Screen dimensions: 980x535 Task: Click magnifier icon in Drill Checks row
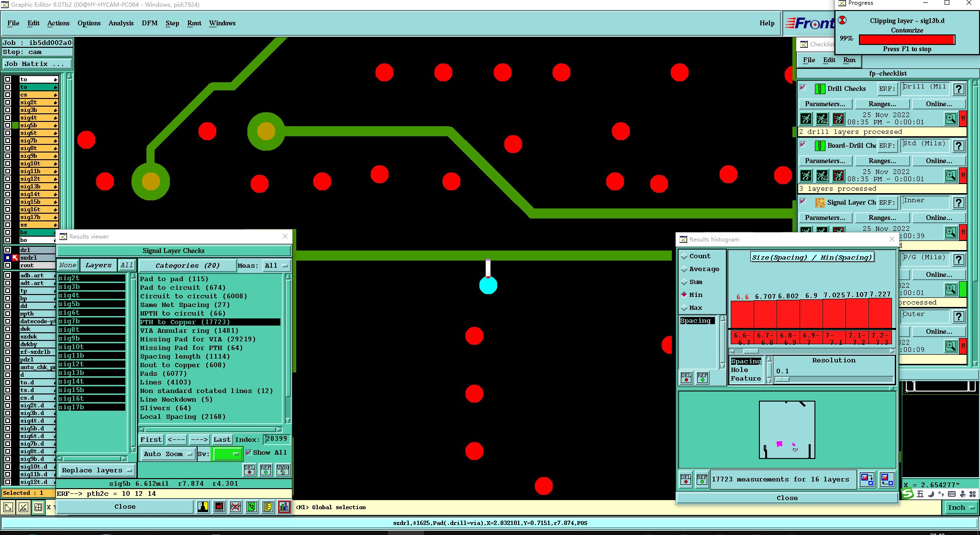coord(950,119)
